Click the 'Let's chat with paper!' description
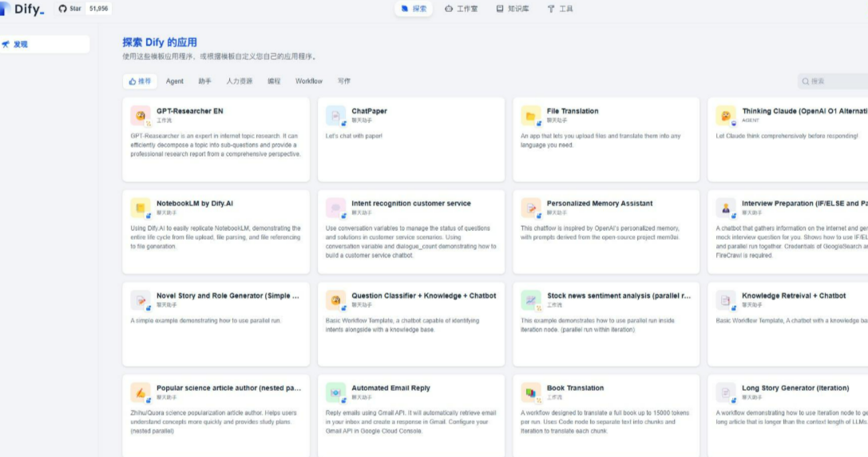Screen dimensions: 868x457 pyautogui.click(x=354, y=136)
